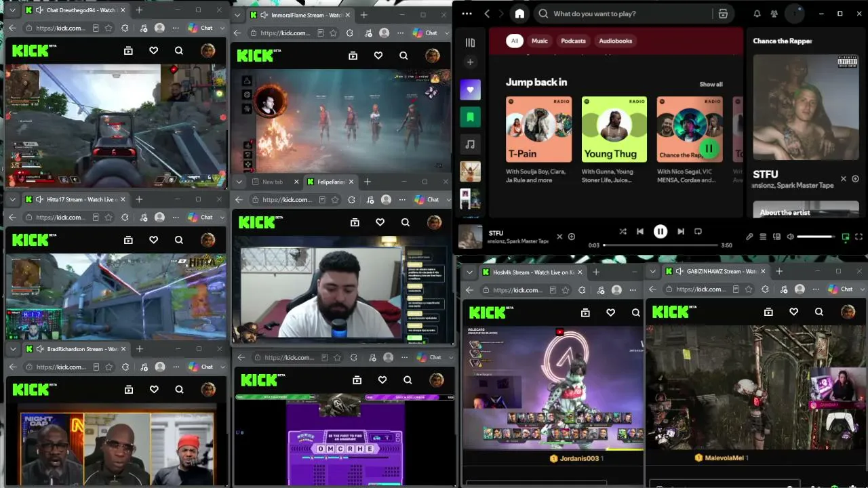Open Kick search in the Drewthegod94 window

pyautogui.click(x=179, y=50)
